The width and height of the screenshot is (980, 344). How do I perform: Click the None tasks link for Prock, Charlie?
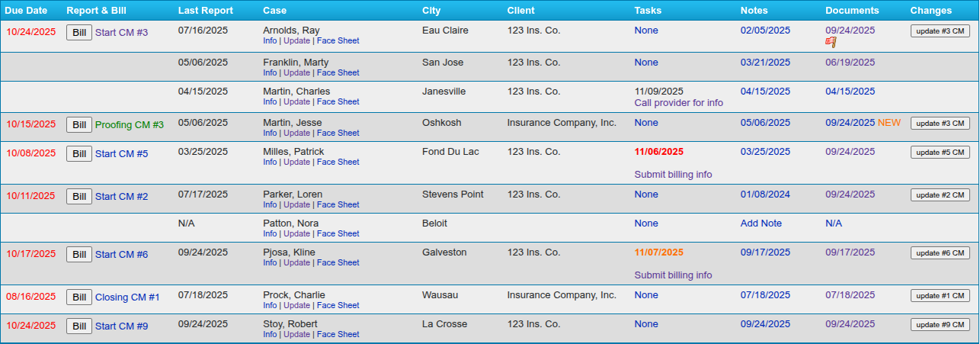tap(645, 295)
